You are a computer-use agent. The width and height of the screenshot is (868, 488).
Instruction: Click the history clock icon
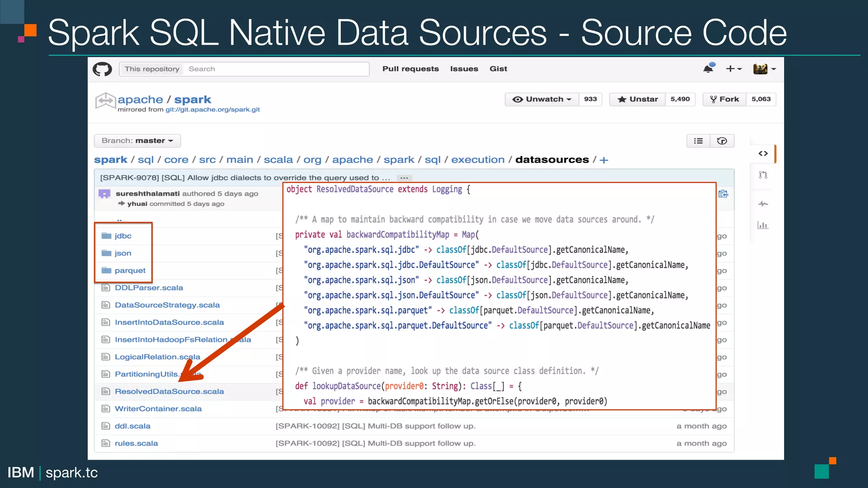point(722,141)
